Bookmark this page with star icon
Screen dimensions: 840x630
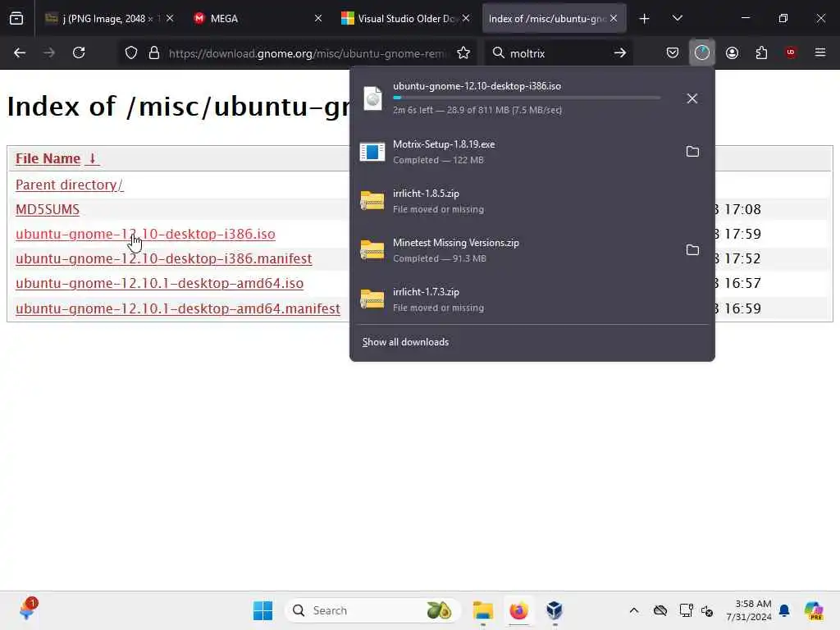tap(463, 53)
